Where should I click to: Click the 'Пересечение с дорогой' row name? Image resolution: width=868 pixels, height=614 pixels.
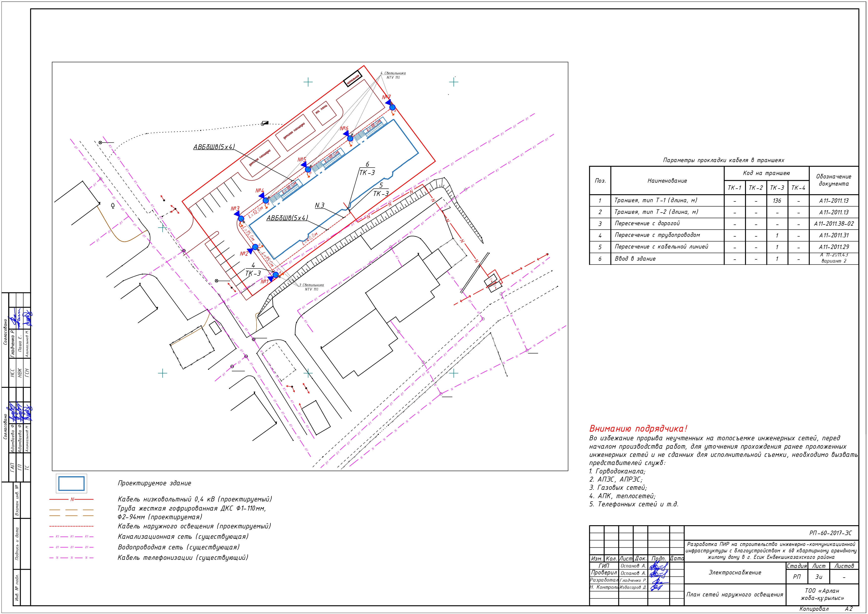click(647, 223)
